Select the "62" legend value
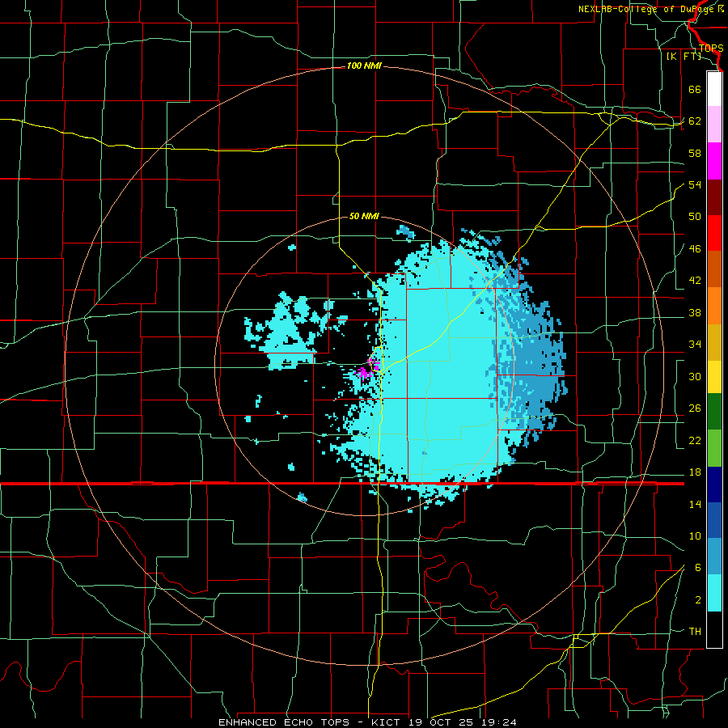This screenshot has width=728, height=728. point(695,121)
